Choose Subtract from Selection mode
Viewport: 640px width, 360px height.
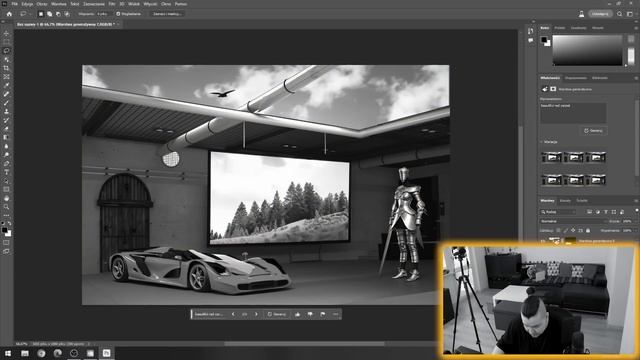tap(58, 14)
